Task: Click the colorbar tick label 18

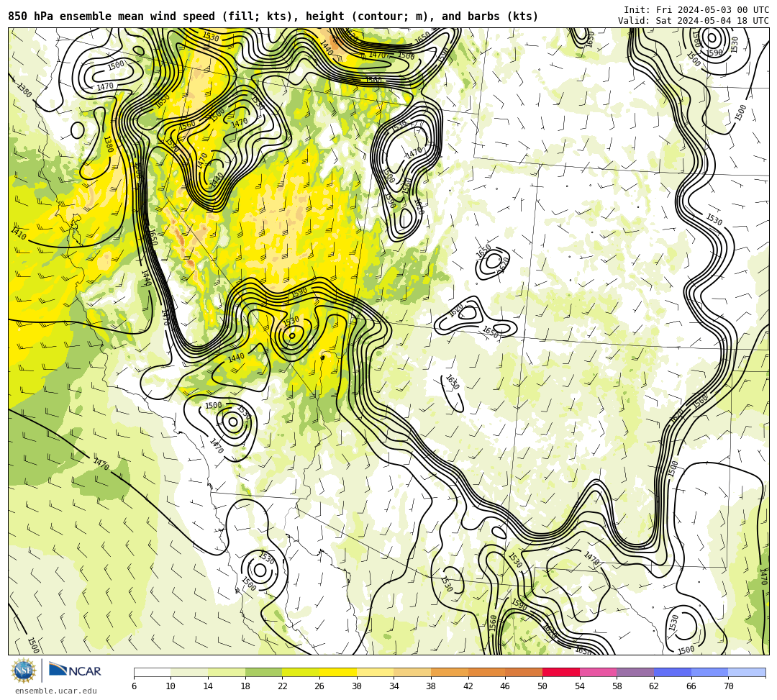Action: (x=245, y=686)
